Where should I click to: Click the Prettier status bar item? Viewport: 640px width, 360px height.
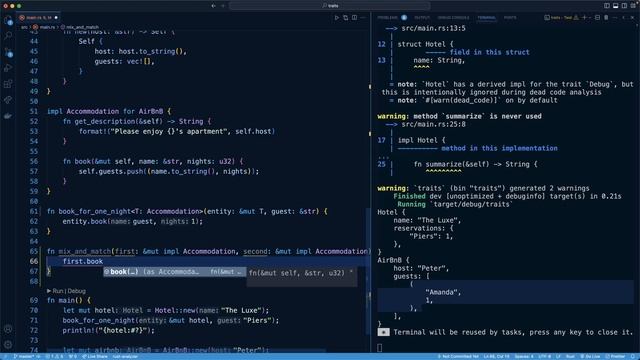615,356
